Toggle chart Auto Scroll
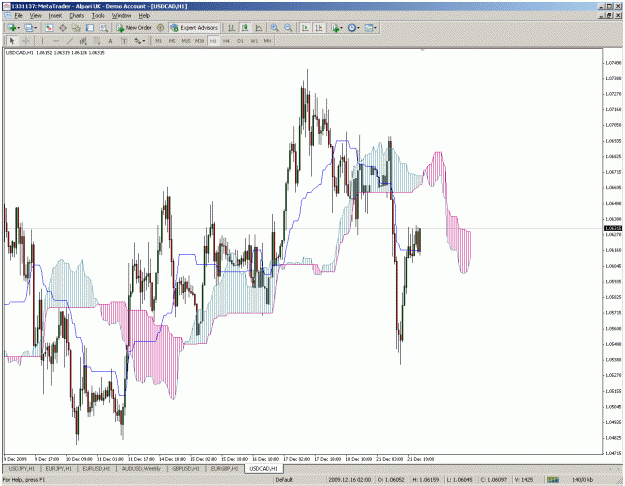Image resolution: width=625 pixels, height=486 pixels. click(305, 28)
